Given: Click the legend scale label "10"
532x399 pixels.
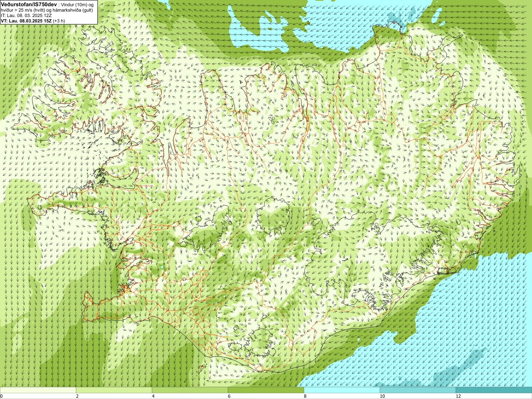Looking at the screenshot, I should point(382,397).
